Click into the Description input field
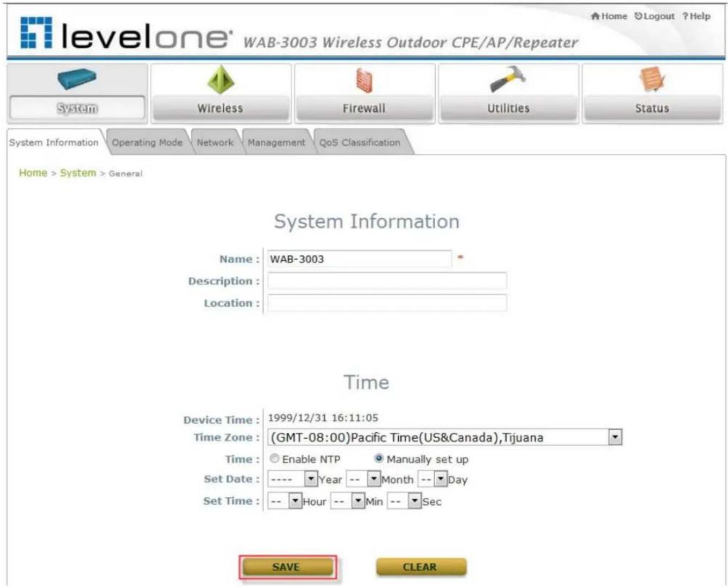728x587 pixels. [x=387, y=281]
